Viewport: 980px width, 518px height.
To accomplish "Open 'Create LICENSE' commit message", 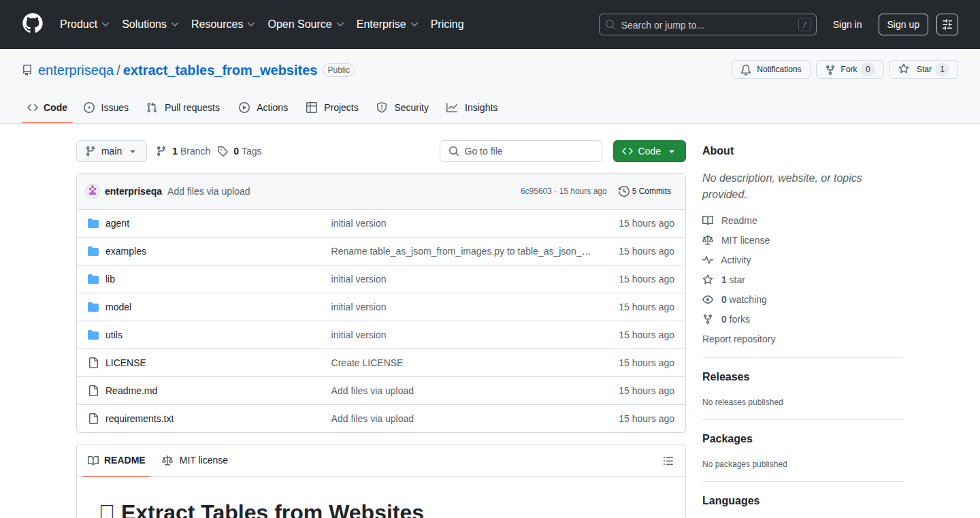I will point(367,363).
